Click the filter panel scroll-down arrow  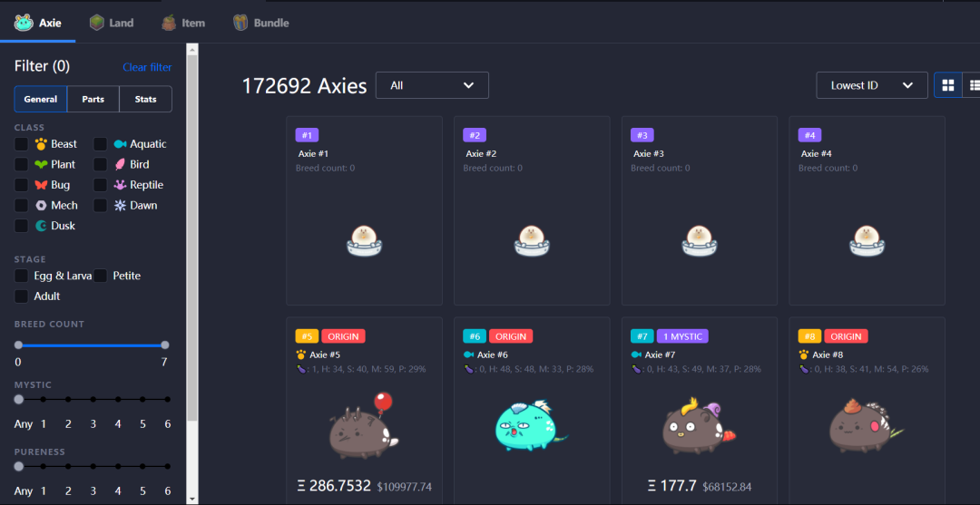click(x=191, y=499)
